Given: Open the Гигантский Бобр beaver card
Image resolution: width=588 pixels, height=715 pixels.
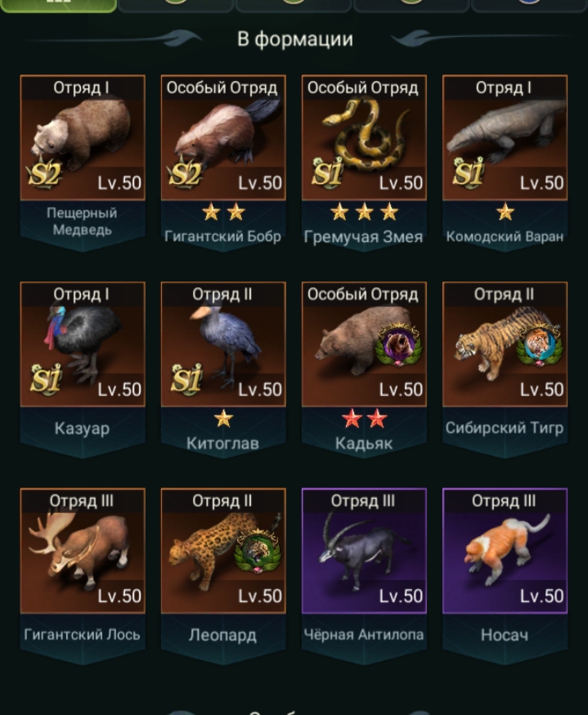Looking at the screenshot, I should [x=223, y=137].
